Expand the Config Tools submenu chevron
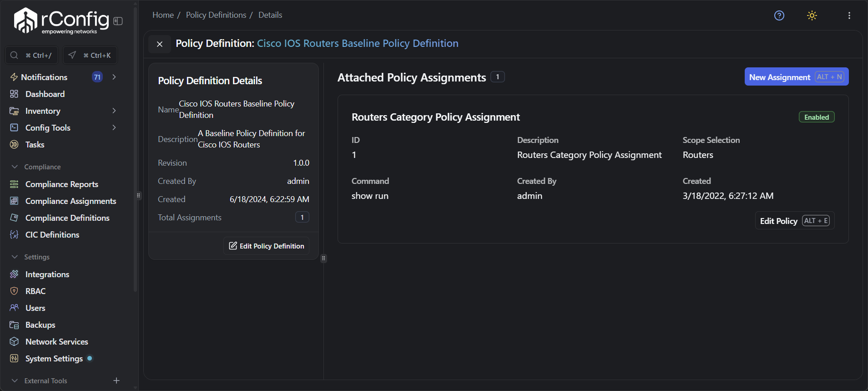This screenshot has width=868, height=391. pos(114,127)
